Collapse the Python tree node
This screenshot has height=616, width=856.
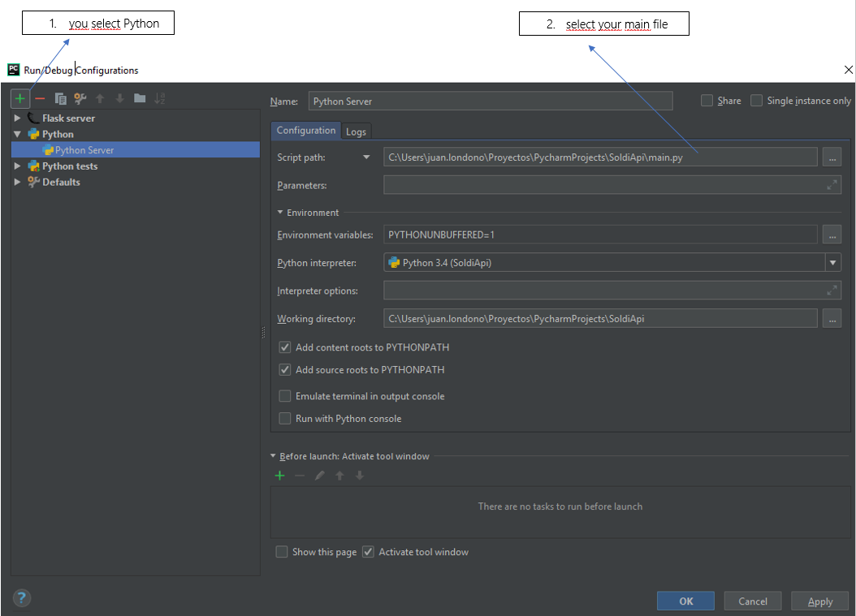tap(17, 134)
